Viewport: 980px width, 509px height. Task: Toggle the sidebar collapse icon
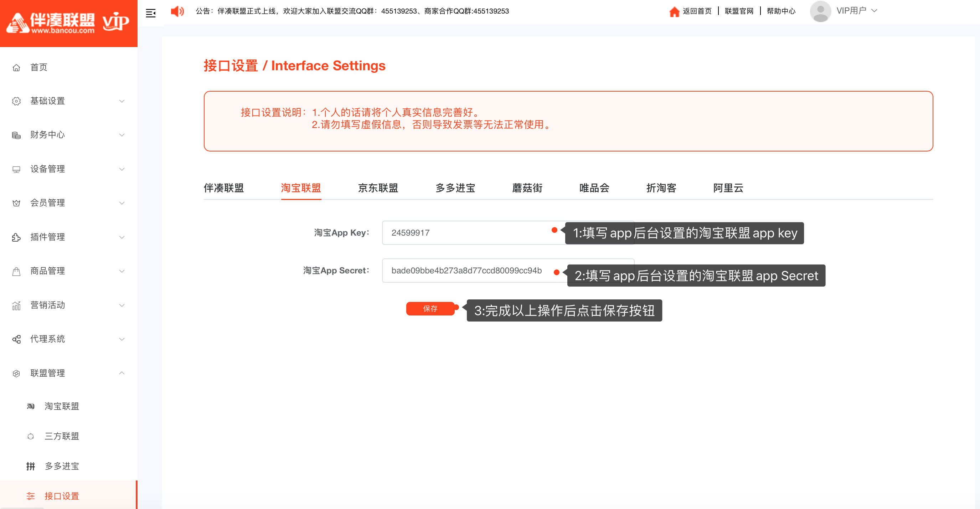coord(151,13)
